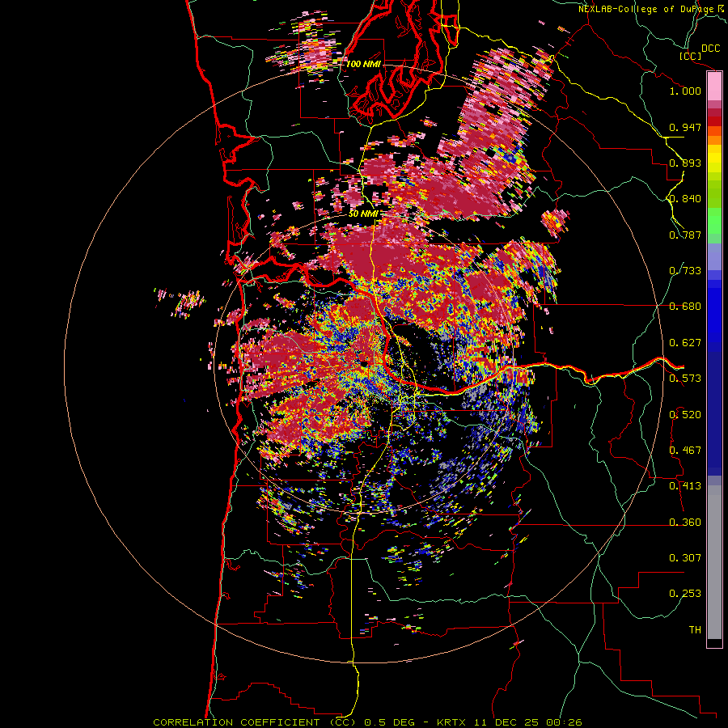Click the NEXLAB-College of DuPage header text

[646, 9]
